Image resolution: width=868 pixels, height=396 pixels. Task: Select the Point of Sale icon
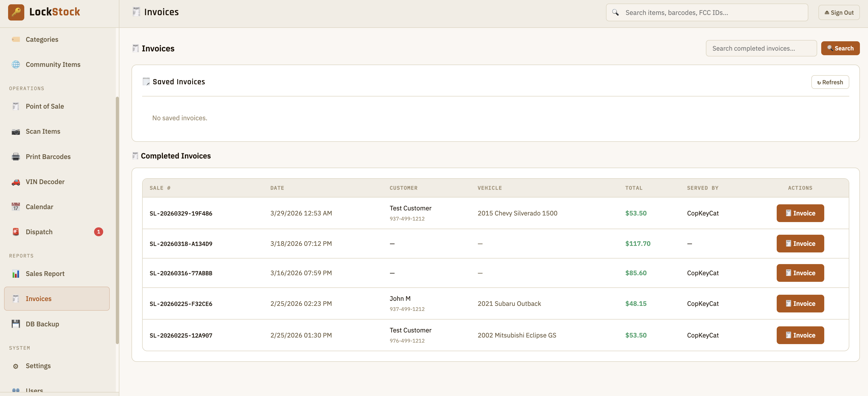click(16, 106)
